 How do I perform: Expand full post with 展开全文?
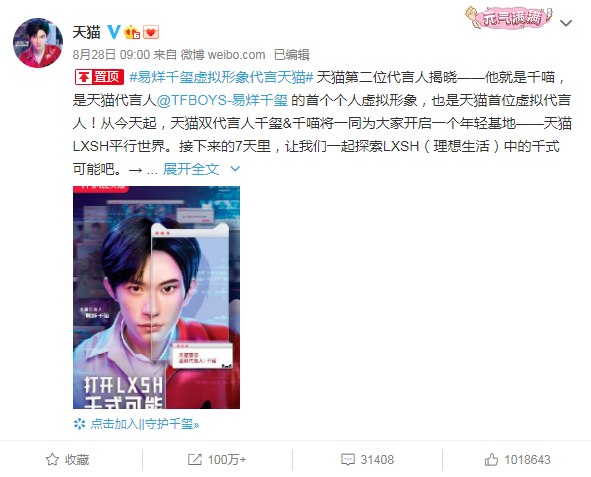(191, 169)
